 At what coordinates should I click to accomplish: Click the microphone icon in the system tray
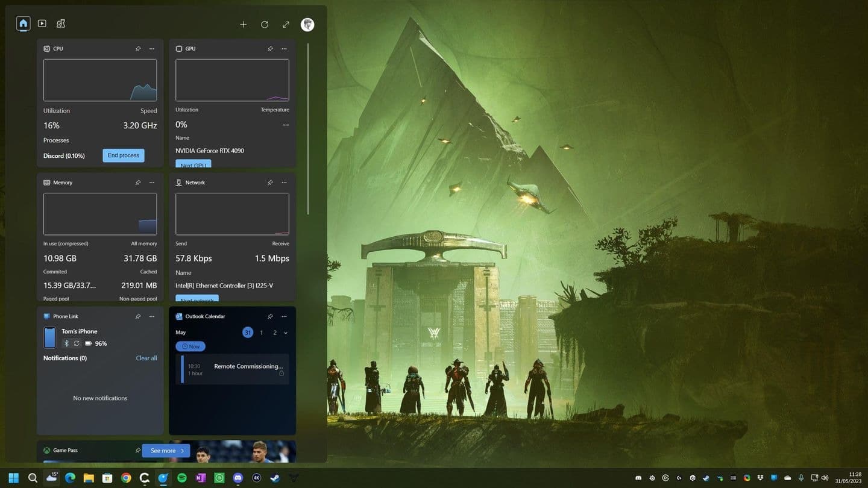point(801,477)
